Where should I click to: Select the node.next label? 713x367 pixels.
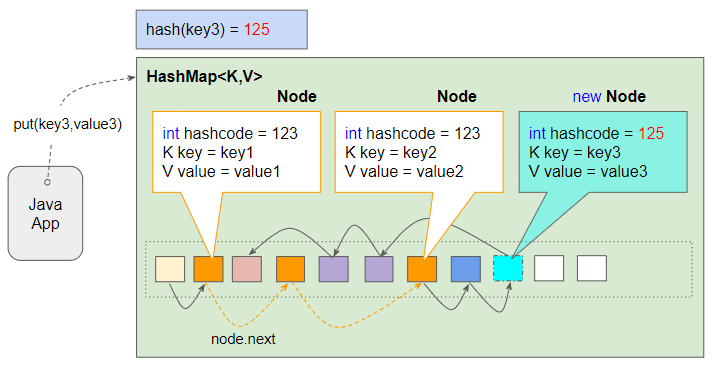pos(243,339)
